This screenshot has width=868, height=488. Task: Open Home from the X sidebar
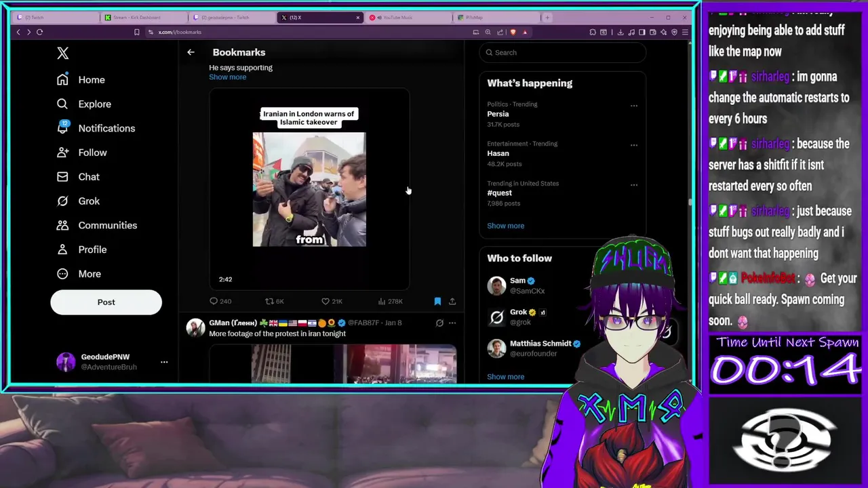(81, 80)
